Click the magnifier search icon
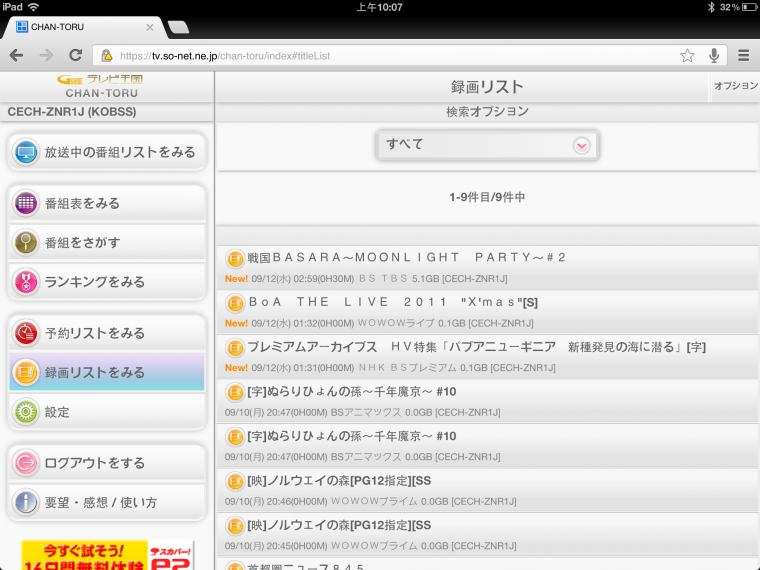 26,242
